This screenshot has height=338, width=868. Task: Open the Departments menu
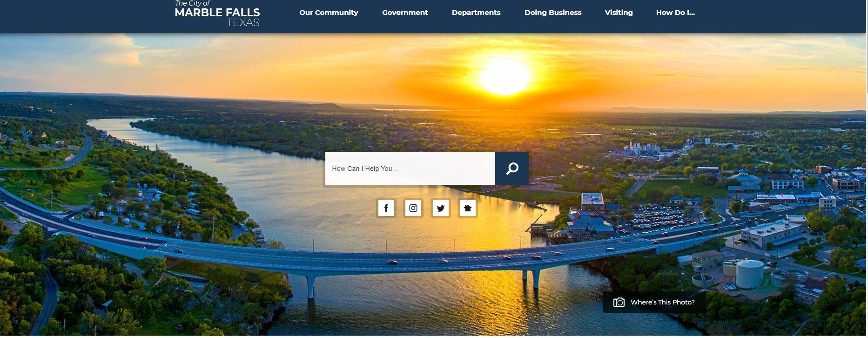tap(476, 13)
